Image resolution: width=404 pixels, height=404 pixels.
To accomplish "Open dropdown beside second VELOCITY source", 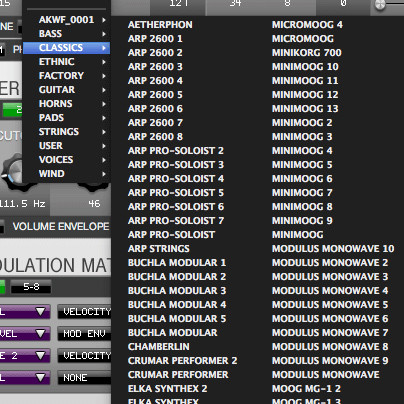I will 40,356.
